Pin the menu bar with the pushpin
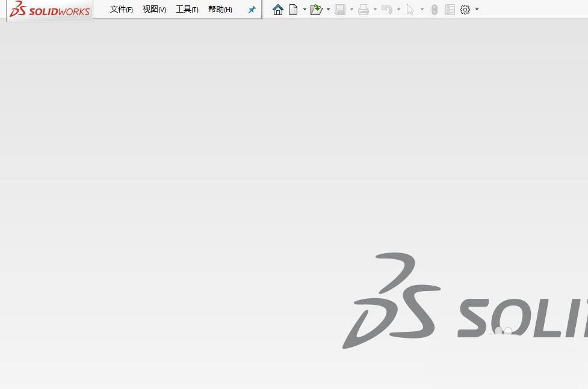The width and height of the screenshot is (588, 389). (x=252, y=10)
